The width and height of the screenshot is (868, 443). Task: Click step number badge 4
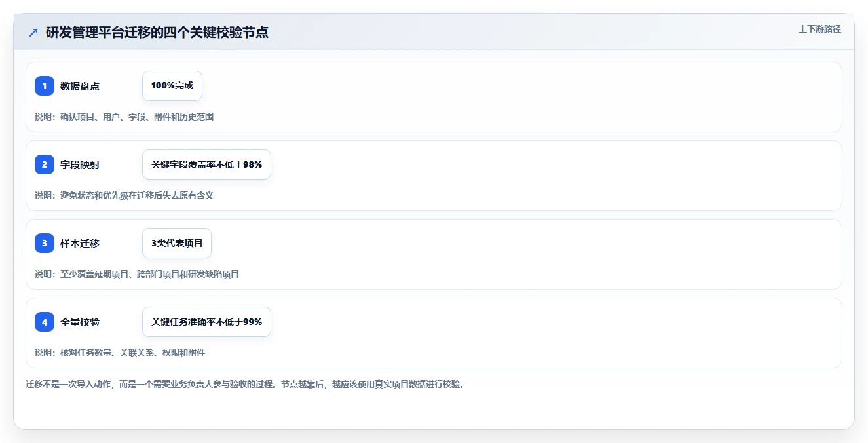click(45, 322)
